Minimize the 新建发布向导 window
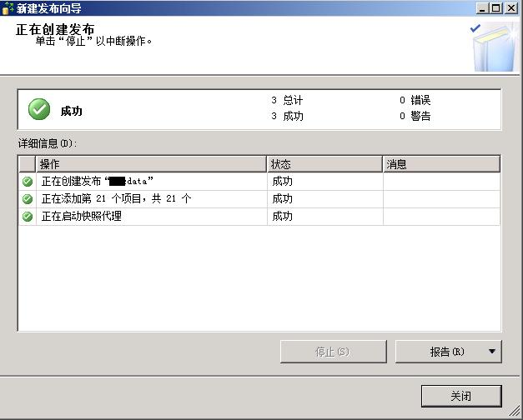Viewport: 523px width, 420px height. coord(482,8)
